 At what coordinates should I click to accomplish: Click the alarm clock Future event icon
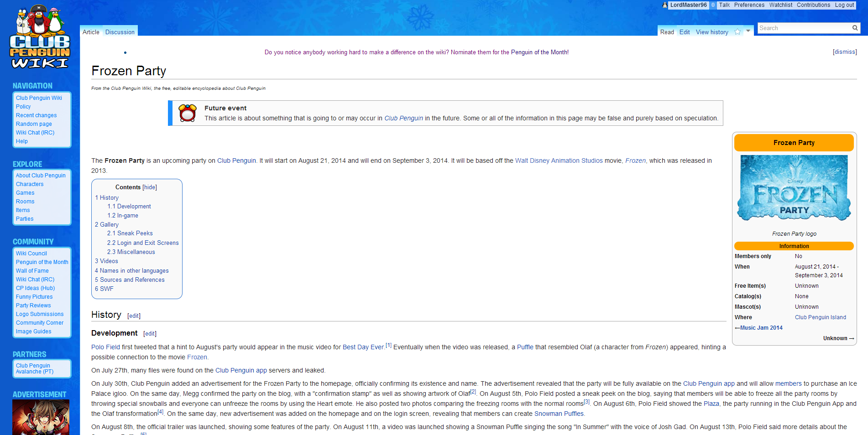point(188,113)
